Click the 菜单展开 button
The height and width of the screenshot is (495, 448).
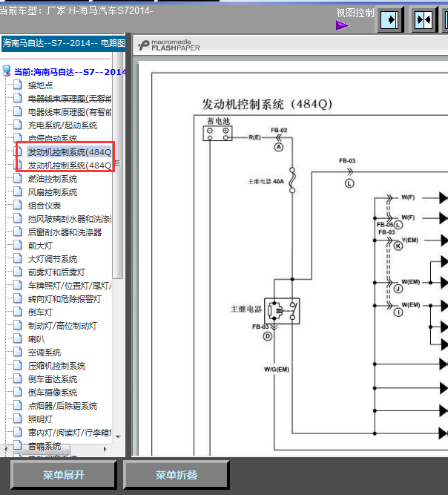(x=63, y=475)
